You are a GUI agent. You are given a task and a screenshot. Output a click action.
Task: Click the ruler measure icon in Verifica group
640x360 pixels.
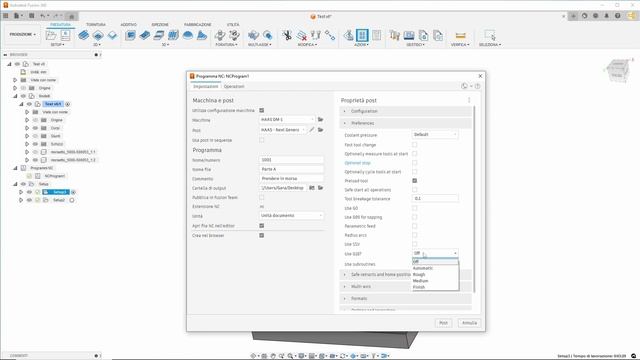pos(460,36)
